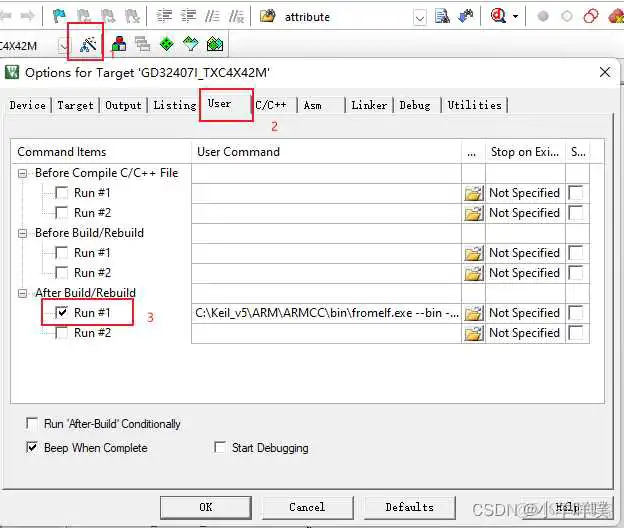Close the Options for Target dialog
The width and height of the screenshot is (624, 528).
point(605,72)
